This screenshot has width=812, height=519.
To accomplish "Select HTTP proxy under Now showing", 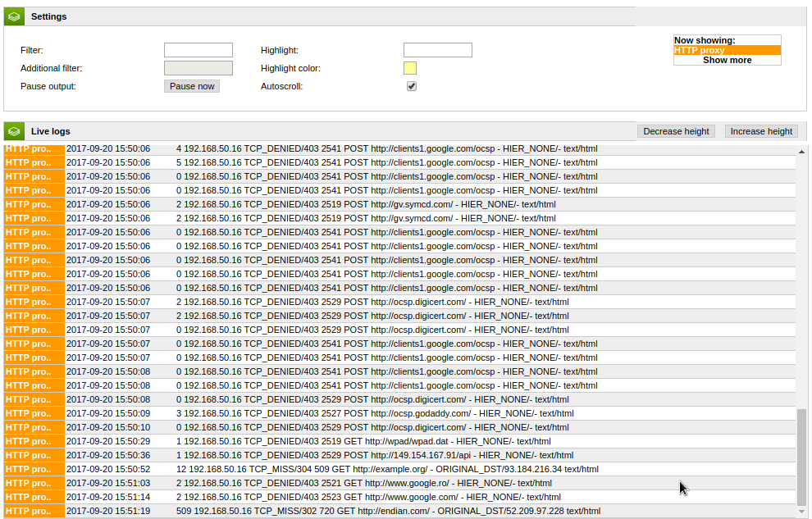I will (x=727, y=50).
